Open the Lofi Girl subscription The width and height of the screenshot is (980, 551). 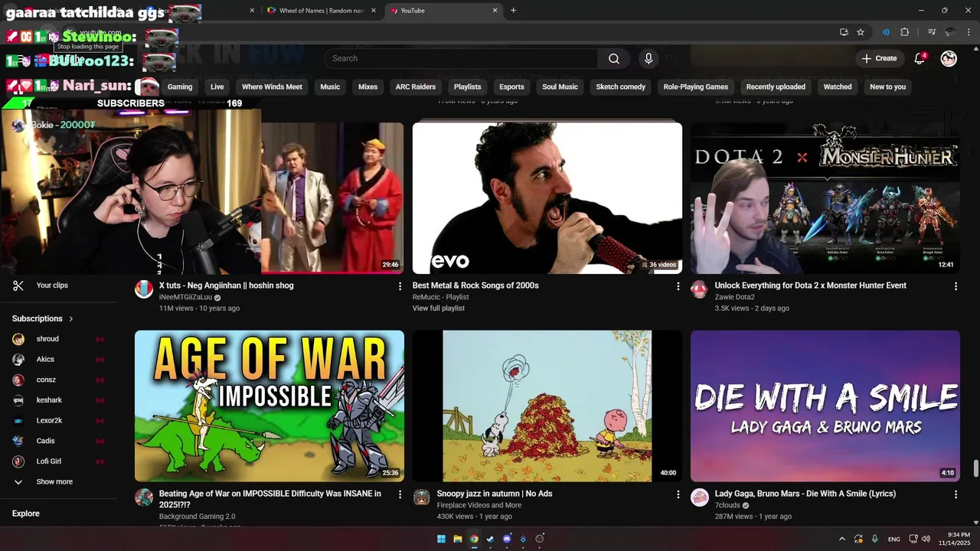(49, 461)
